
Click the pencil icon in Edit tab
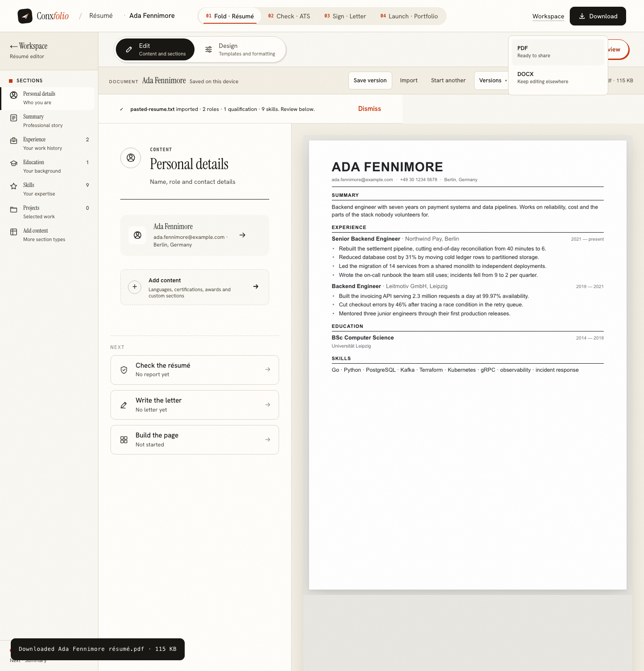coord(129,50)
